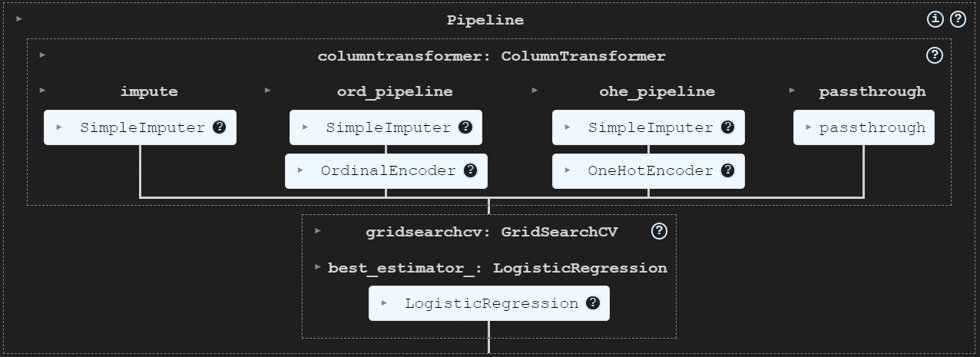
Task: Open help icon for SimpleImputer in ohe_pipeline
Action: click(728, 127)
